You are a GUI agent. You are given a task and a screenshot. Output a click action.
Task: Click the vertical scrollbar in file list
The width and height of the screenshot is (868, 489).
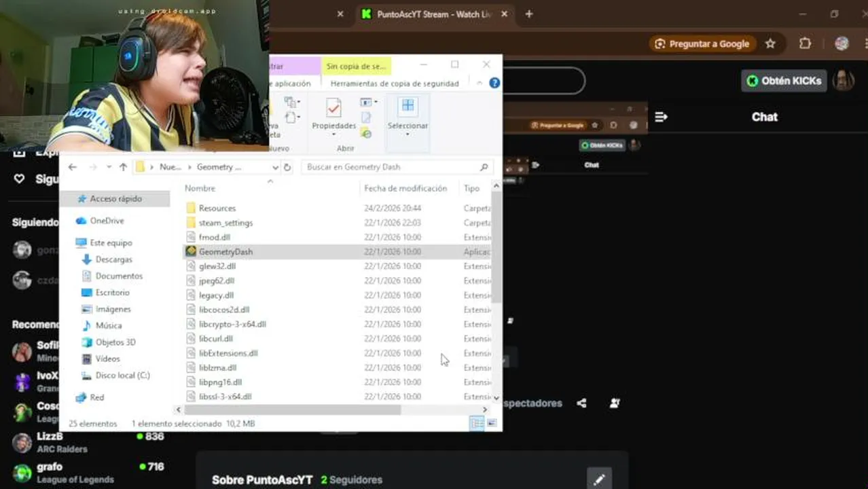pos(496,248)
